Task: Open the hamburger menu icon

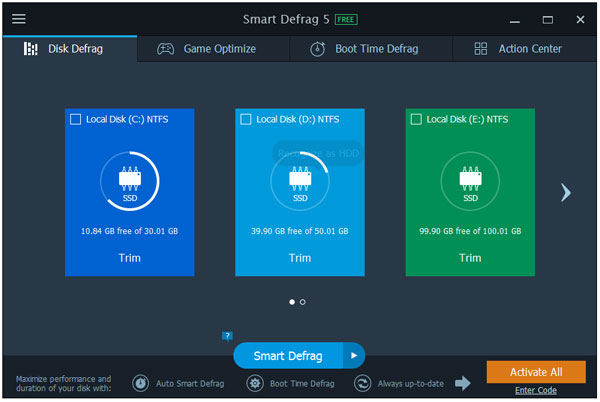Action: [x=18, y=19]
